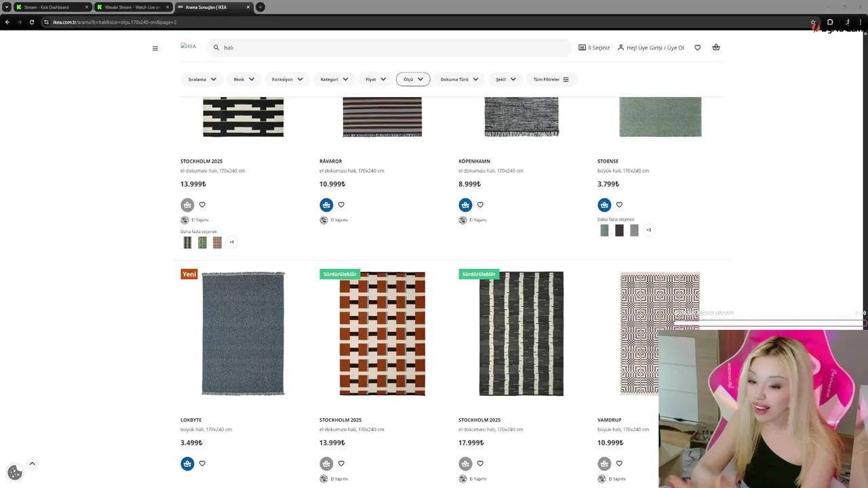868x488 pixels.
Task: Open the shopping basket in header
Action: click(x=716, y=47)
